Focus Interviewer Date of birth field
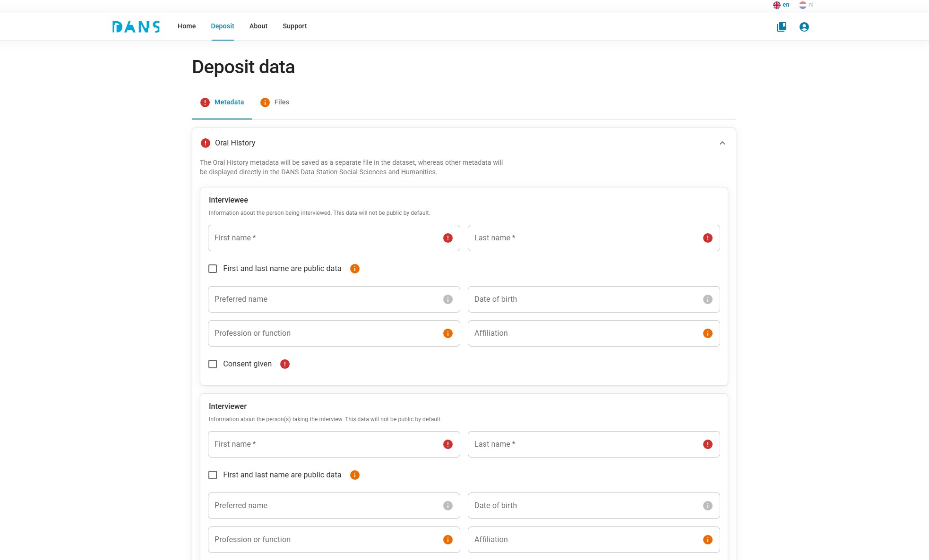 pos(594,506)
